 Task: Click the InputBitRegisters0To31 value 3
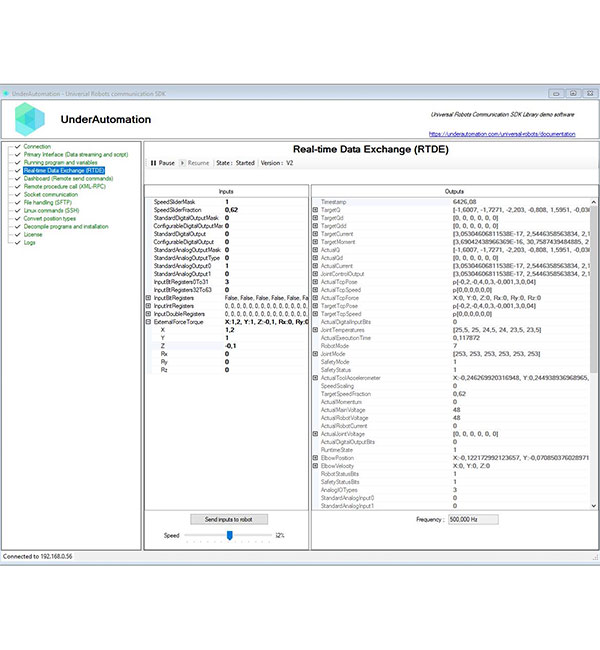(227, 282)
